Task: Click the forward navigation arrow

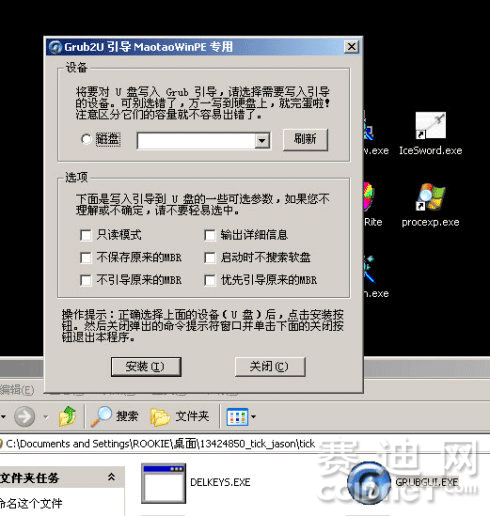Action: pos(24,416)
